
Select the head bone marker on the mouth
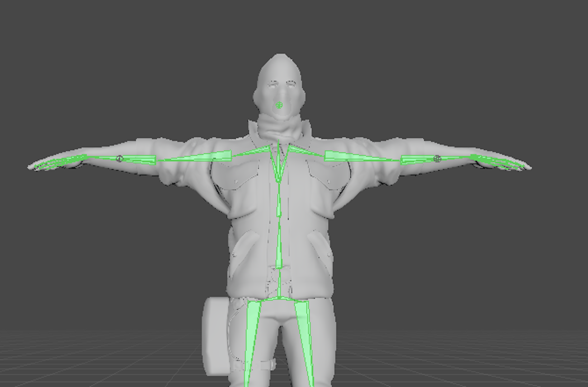[x=279, y=105]
